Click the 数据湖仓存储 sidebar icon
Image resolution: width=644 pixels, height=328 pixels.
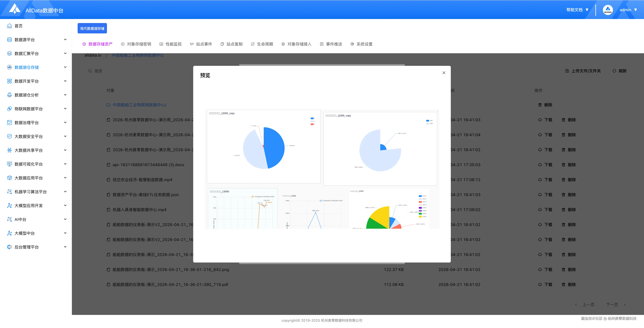[9, 67]
